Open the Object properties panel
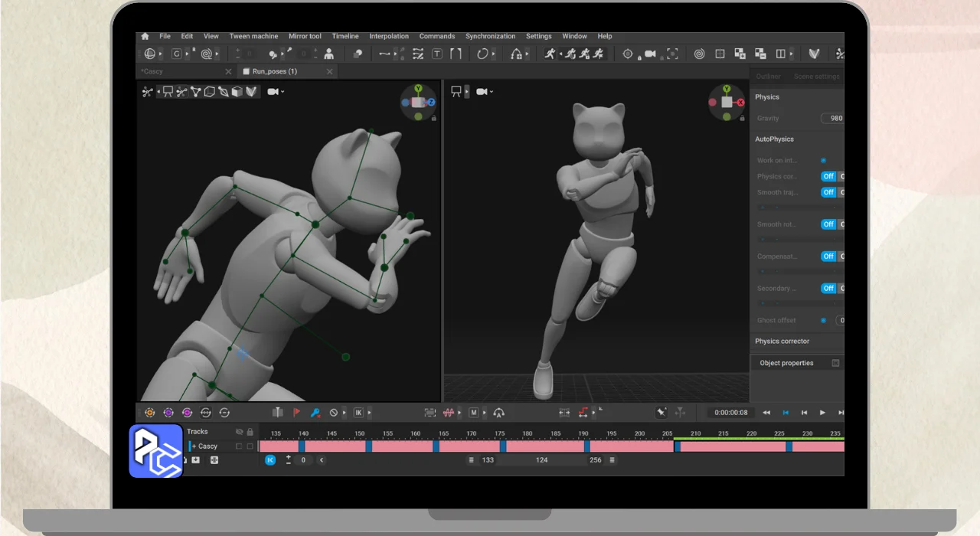Viewport: 980px width, 536px height. click(x=787, y=363)
